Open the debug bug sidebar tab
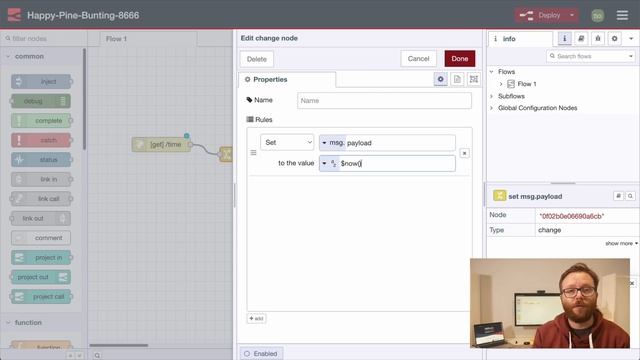Screen dimensions: 640x360 tap(598, 38)
